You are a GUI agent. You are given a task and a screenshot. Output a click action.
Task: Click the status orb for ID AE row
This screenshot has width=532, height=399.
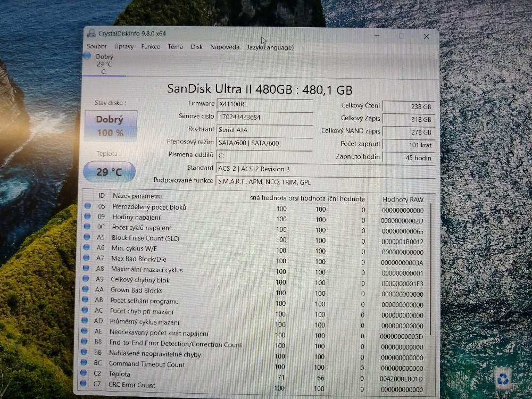pos(84,331)
